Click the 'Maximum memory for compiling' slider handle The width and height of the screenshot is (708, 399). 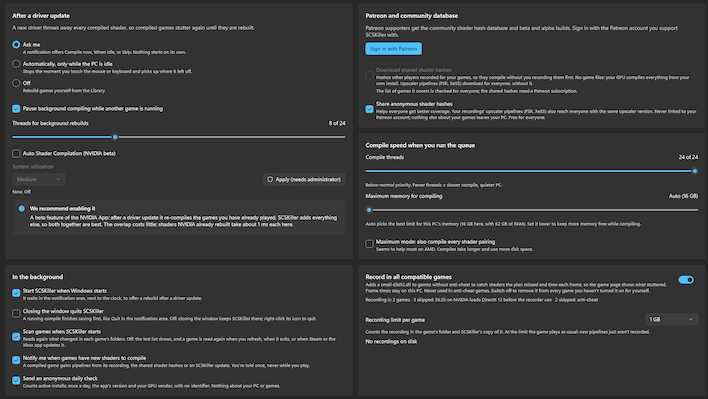(369, 210)
